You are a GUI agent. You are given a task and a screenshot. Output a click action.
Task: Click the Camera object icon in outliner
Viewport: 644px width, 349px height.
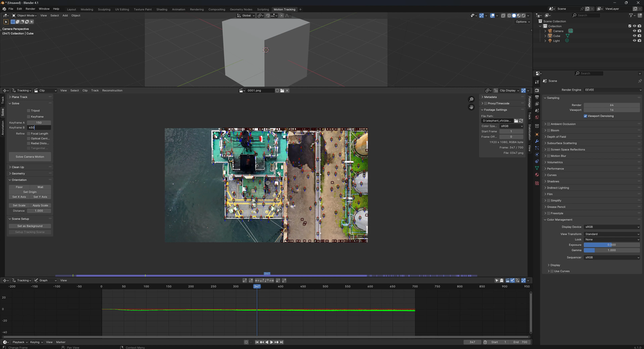[550, 31]
